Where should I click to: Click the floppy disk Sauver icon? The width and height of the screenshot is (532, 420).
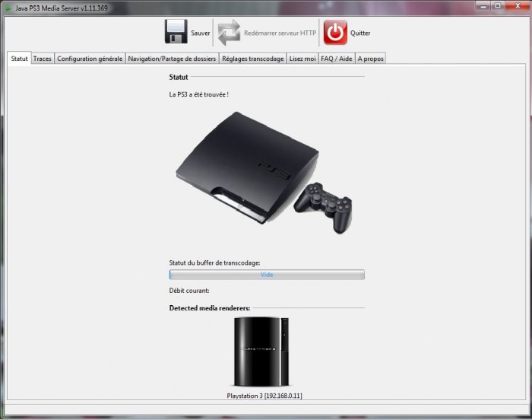pos(176,32)
